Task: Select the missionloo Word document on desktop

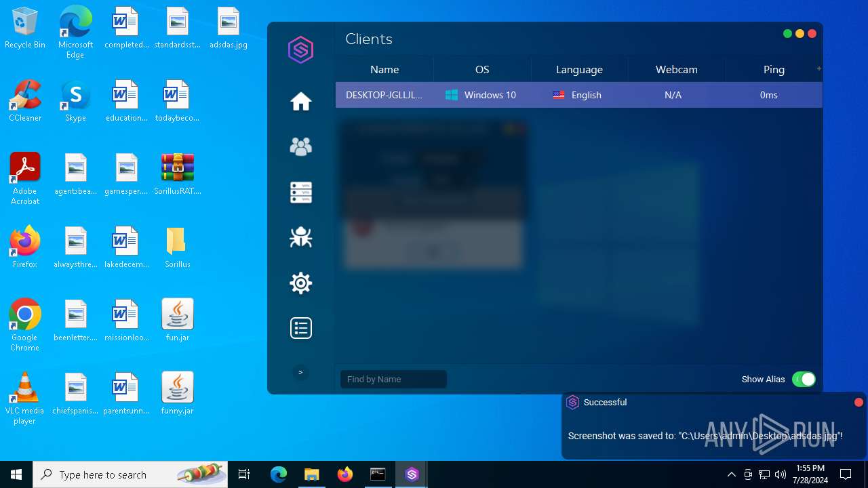Action: click(x=126, y=321)
